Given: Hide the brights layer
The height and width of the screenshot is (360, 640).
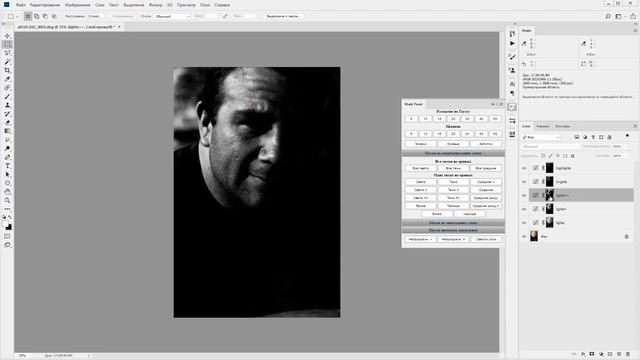Looking at the screenshot, I should pos(524,182).
